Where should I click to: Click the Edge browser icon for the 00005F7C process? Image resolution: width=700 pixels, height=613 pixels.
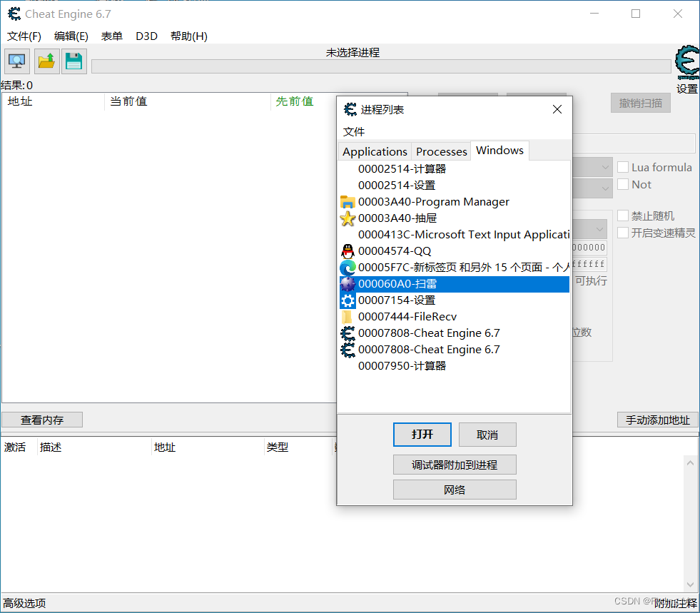[348, 267]
